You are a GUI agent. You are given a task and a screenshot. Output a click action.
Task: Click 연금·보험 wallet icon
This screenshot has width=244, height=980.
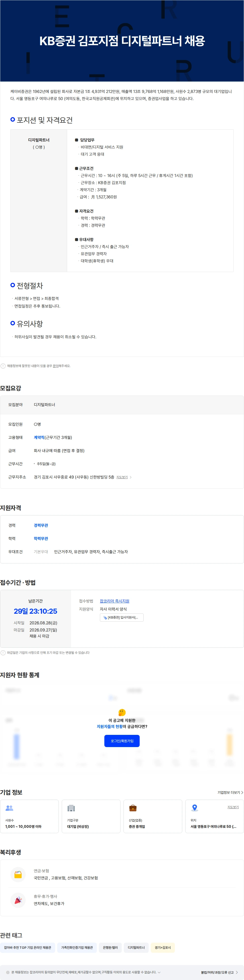click(18, 875)
